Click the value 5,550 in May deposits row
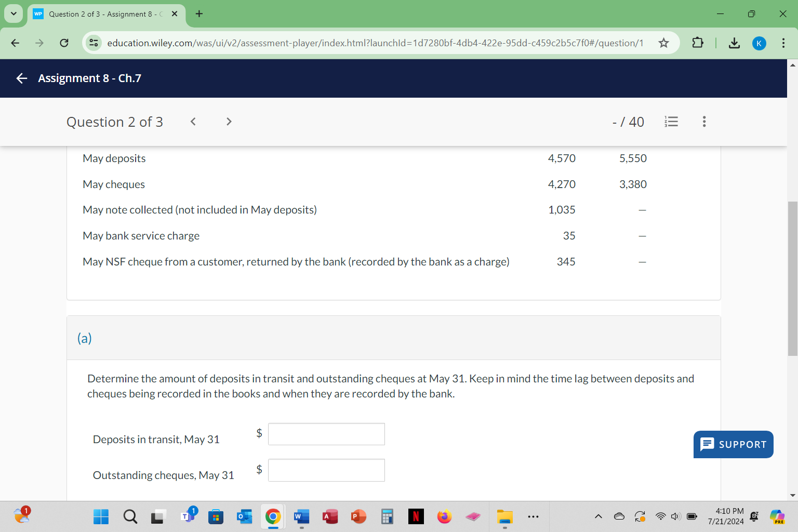The image size is (798, 532). pyautogui.click(x=633, y=158)
